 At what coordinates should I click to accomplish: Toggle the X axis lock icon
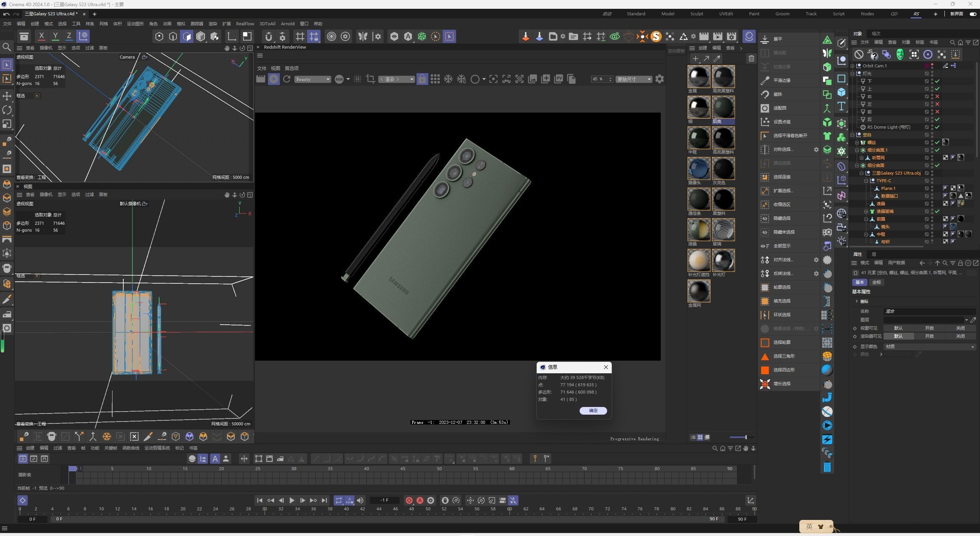(x=41, y=36)
